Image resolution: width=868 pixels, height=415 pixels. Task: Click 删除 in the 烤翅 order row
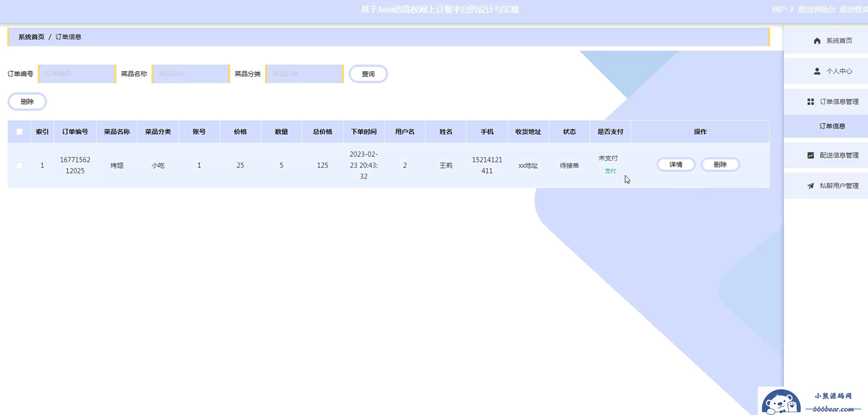coord(720,165)
